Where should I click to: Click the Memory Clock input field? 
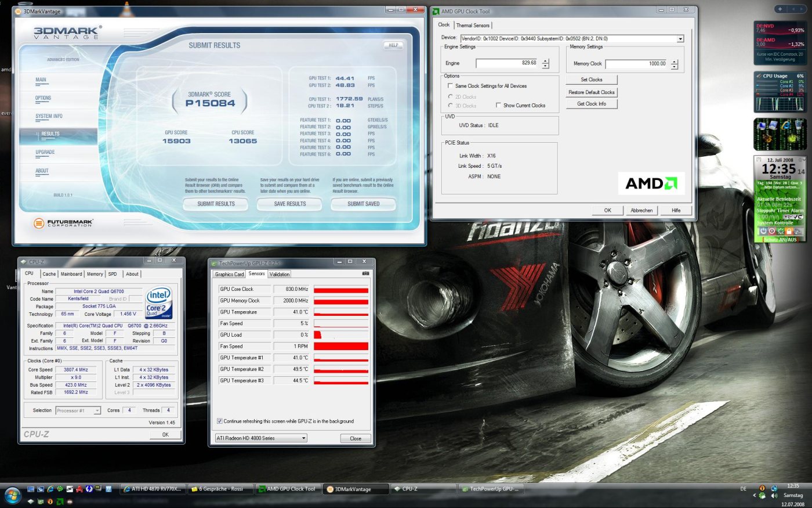(637, 64)
